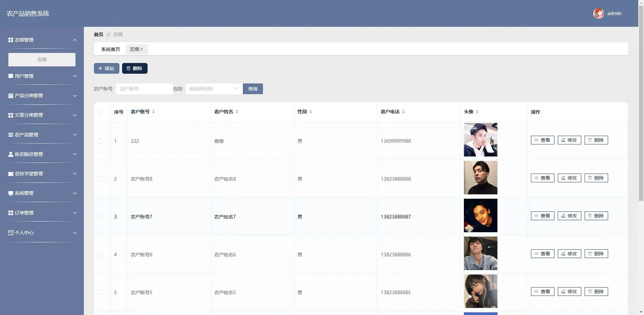Click the 查询 search button
644x315 pixels.
click(253, 89)
